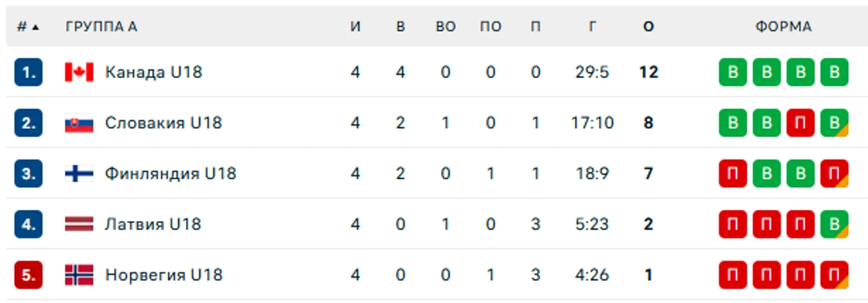868x303 pixels.
Task: Click the Latvia flag icon
Action: [79, 224]
